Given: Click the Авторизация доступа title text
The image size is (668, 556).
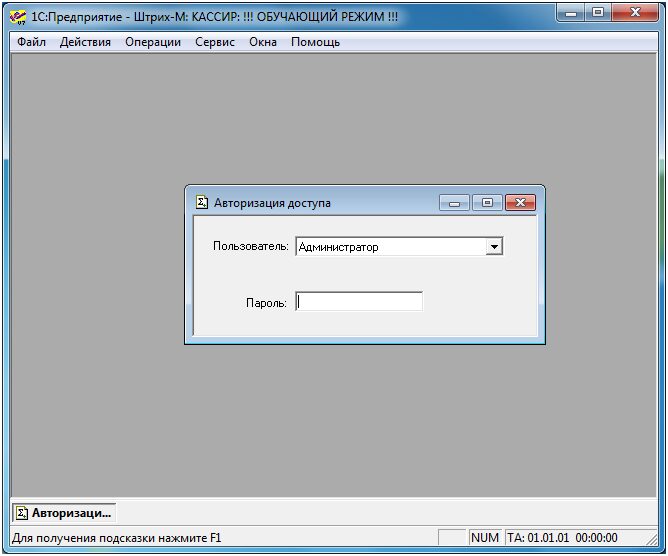Looking at the screenshot, I should (x=272, y=203).
